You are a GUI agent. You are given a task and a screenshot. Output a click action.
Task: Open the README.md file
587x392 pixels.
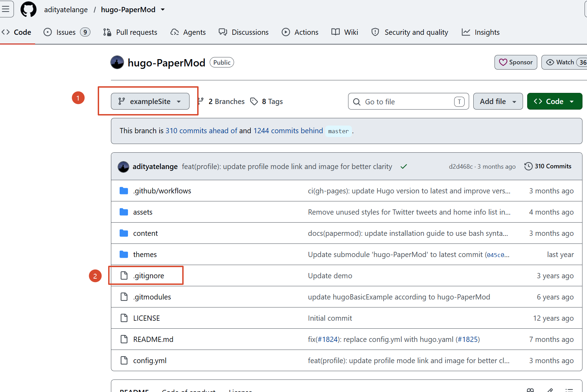[x=153, y=339]
